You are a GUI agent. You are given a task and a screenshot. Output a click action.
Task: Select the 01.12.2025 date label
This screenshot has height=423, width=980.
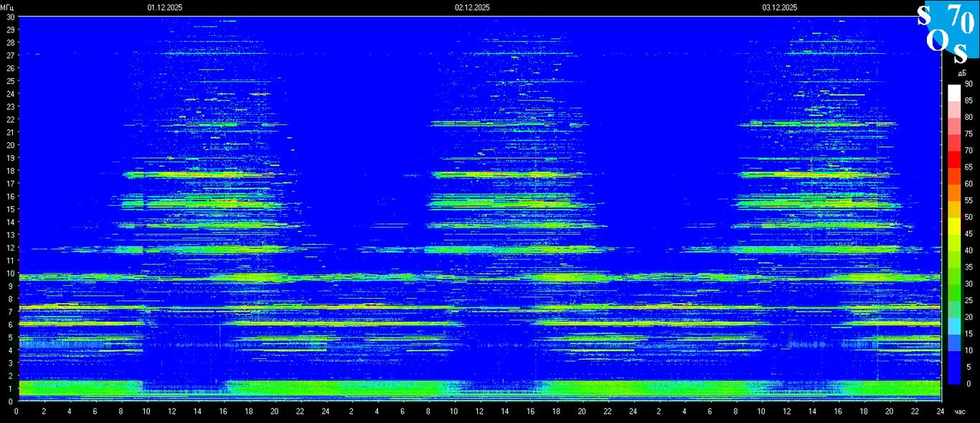pos(165,7)
